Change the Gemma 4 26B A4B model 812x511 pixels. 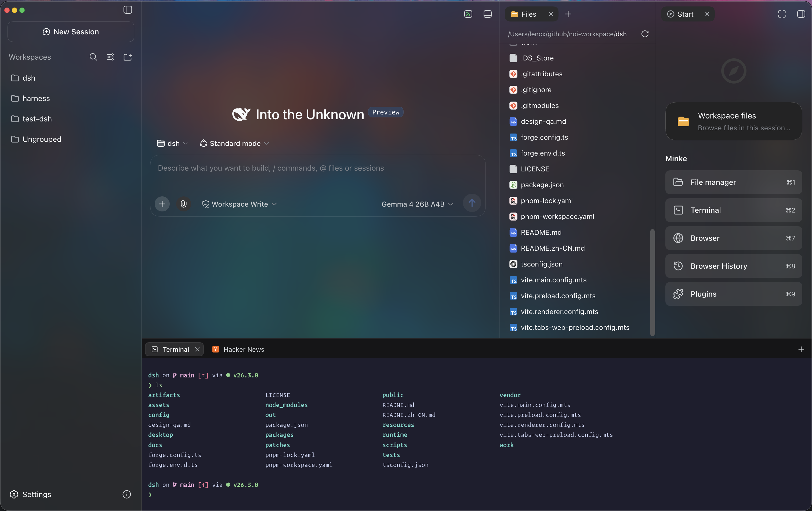click(417, 204)
